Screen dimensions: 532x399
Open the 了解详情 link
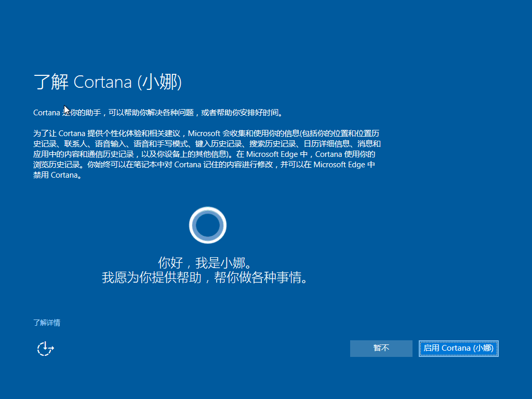[x=47, y=323]
